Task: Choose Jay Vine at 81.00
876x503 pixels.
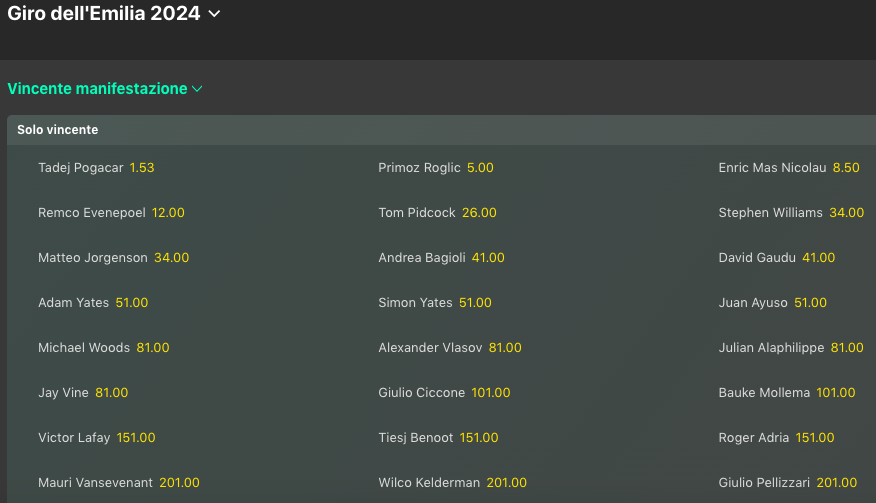Action: [x=83, y=393]
